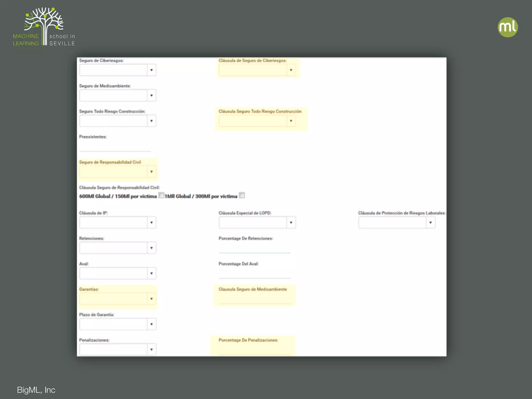Expand the Seguro de Medioambiente dropdown
532x399 pixels.
(x=151, y=96)
